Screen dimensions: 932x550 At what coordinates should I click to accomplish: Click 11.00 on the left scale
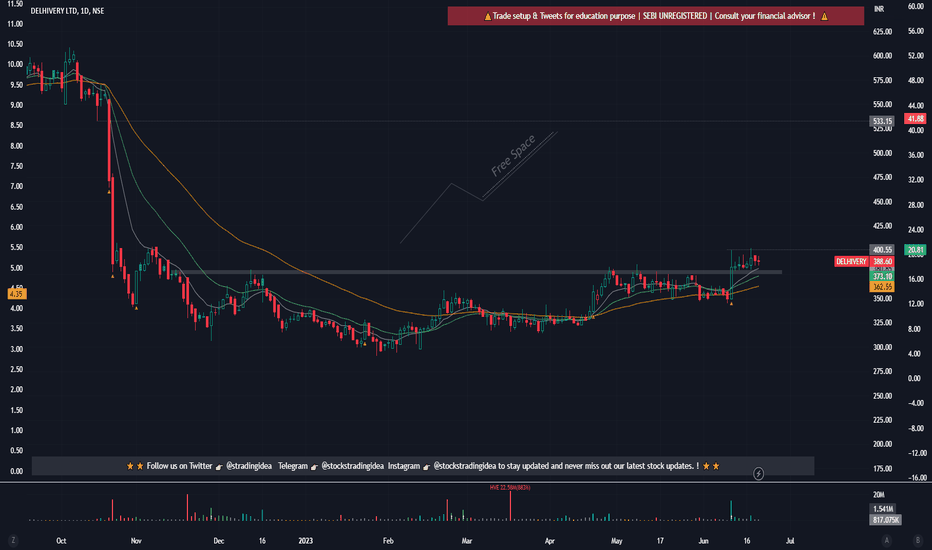coord(15,24)
